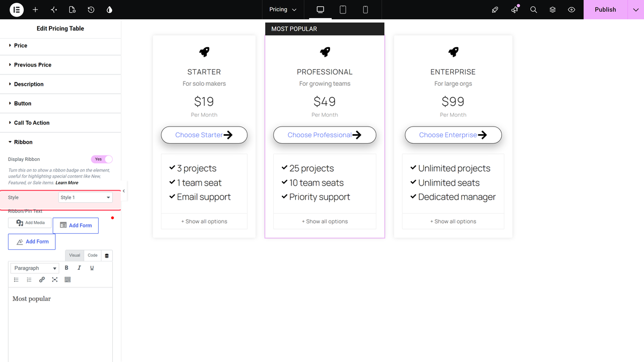Select the MOST POPULAR ribbon on the canvas
The height and width of the screenshot is (362, 644).
pos(325,29)
